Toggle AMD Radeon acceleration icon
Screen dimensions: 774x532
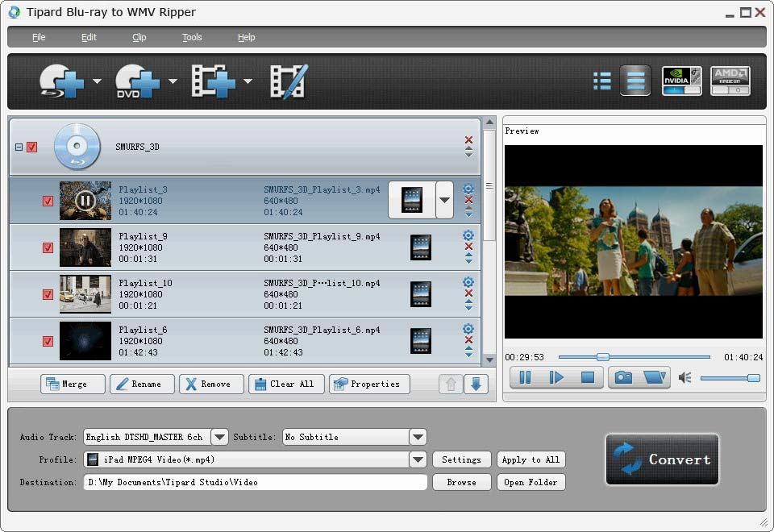coord(730,81)
